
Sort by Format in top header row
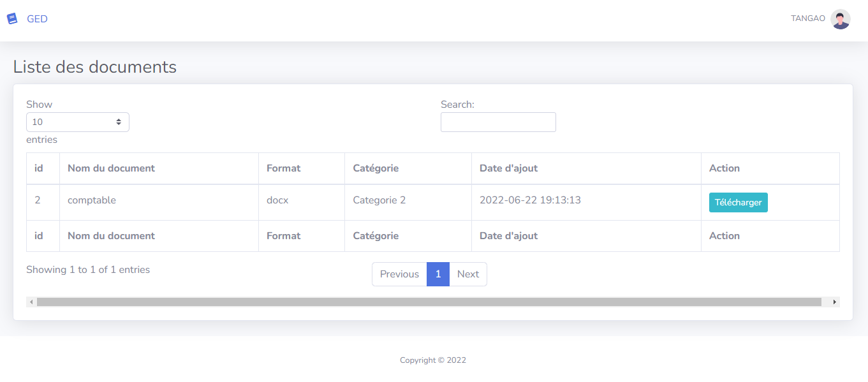pyautogui.click(x=284, y=168)
